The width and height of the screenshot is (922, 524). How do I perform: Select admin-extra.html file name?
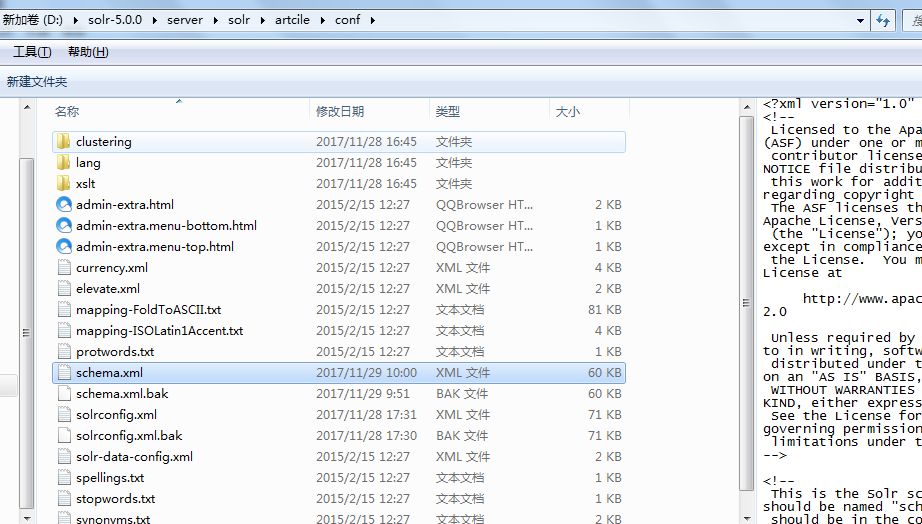(125, 205)
